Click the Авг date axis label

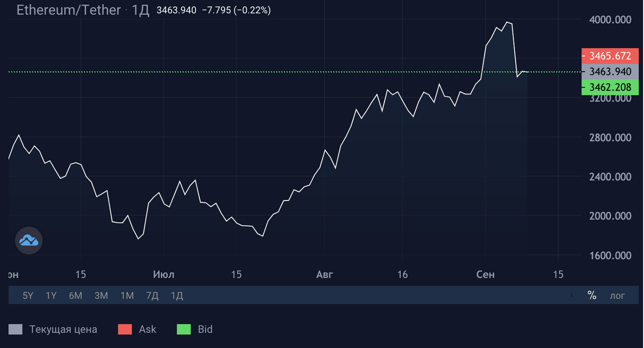point(325,274)
